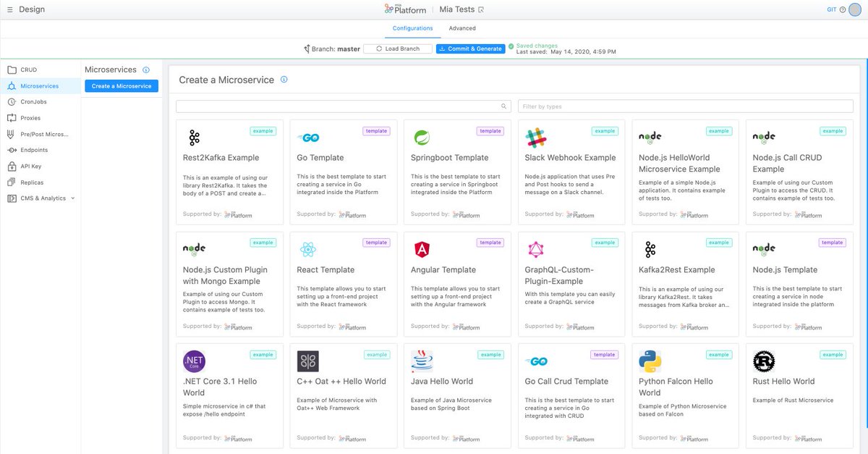This screenshot has height=454, width=868.
Task: Open the hamburger menu next to Design
Action: 9,9
